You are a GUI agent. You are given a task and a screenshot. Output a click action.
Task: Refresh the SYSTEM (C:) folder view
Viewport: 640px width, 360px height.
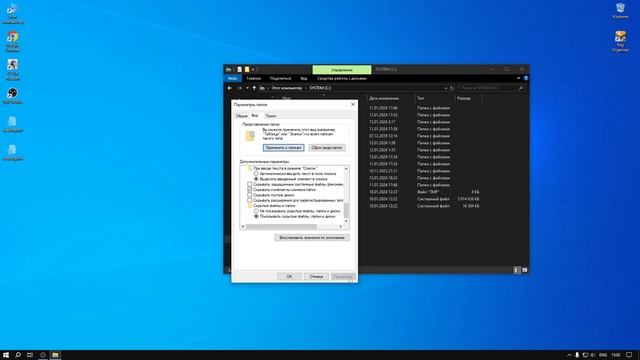pyautogui.click(x=452, y=88)
